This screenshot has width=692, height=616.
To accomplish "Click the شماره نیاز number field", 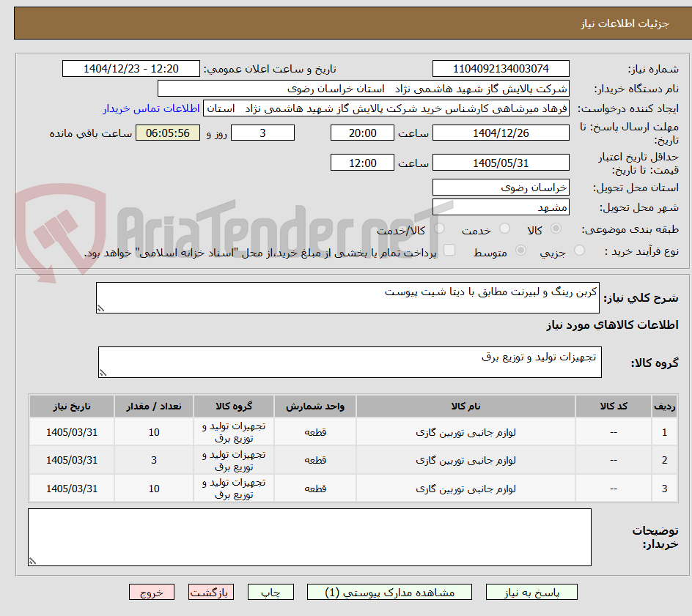I will pyautogui.click(x=501, y=69).
